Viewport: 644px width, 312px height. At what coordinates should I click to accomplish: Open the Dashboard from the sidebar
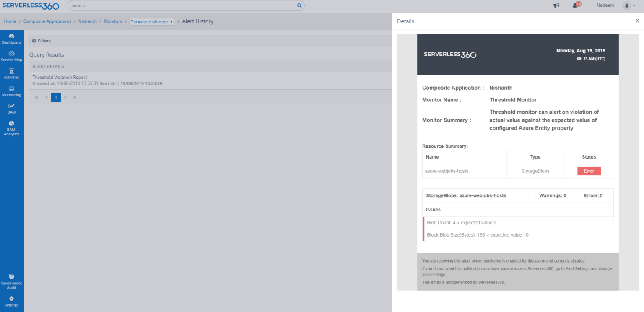click(x=11, y=39)
